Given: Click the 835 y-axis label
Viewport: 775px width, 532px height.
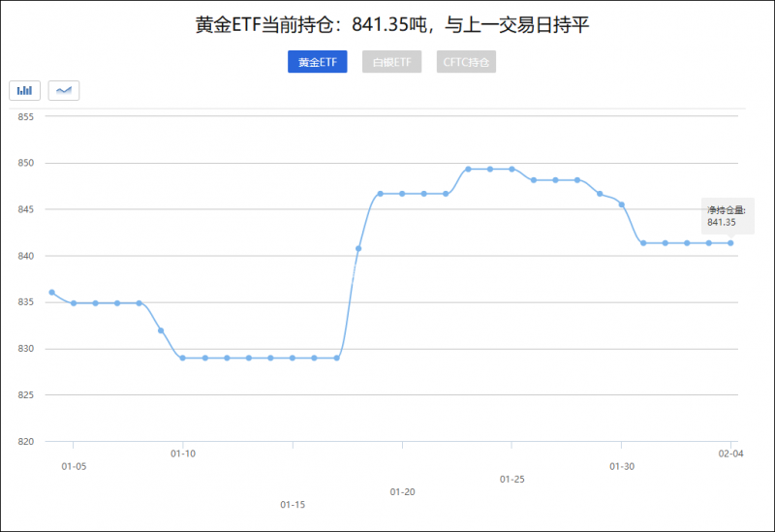Looking at the screenshot, I should pos(26,302).
